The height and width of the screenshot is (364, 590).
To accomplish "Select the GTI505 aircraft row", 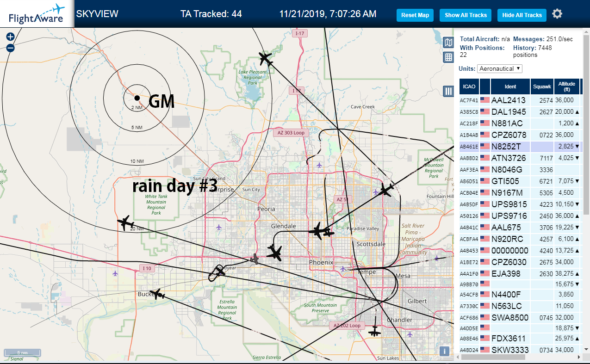I will tap(520, 181).
